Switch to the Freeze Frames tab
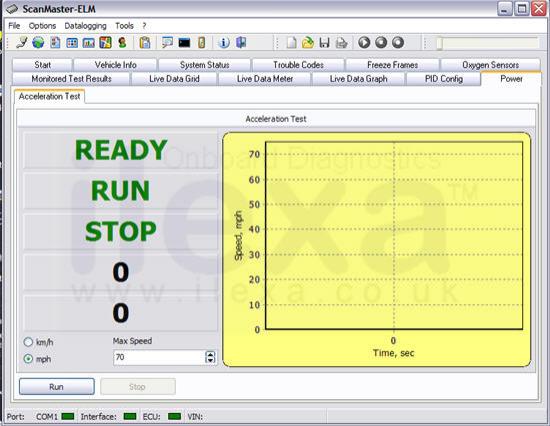550x426 pixels. [x=393, y=65]
